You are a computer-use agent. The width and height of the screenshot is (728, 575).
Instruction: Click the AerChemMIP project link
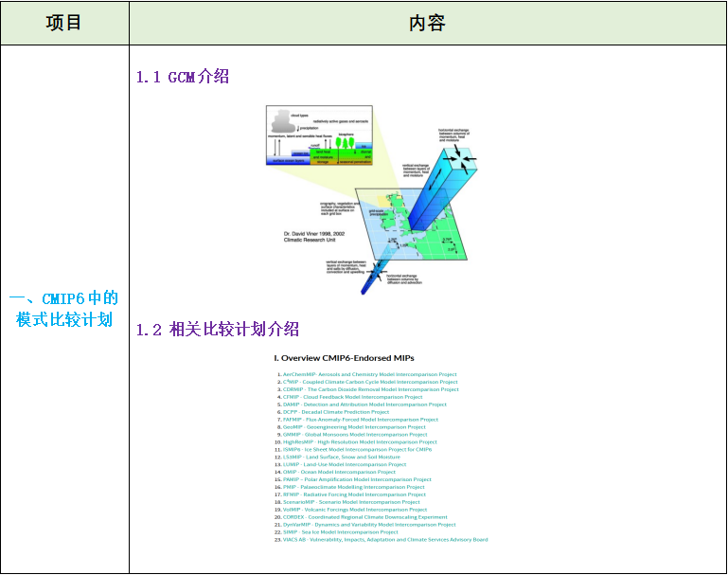point(369,374)
